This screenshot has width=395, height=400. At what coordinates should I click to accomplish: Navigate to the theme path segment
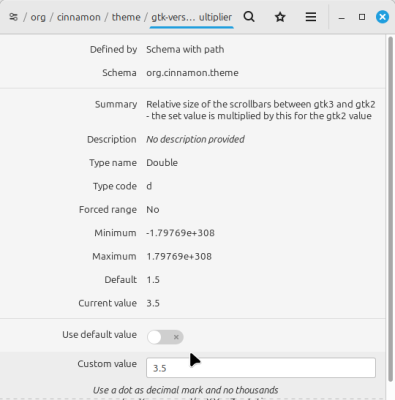coord(126,17)
